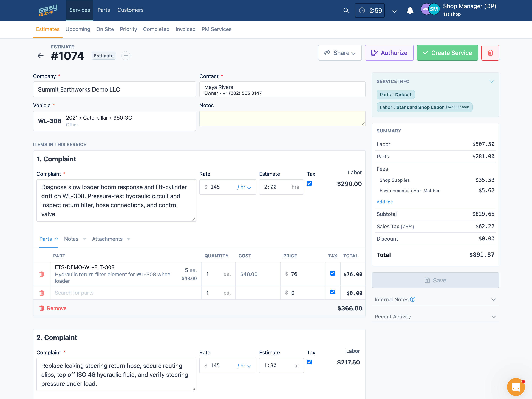Delete the empty Search for parts row
The width and height of the screenshot is (532, 399).
click(x=42, y=293)
